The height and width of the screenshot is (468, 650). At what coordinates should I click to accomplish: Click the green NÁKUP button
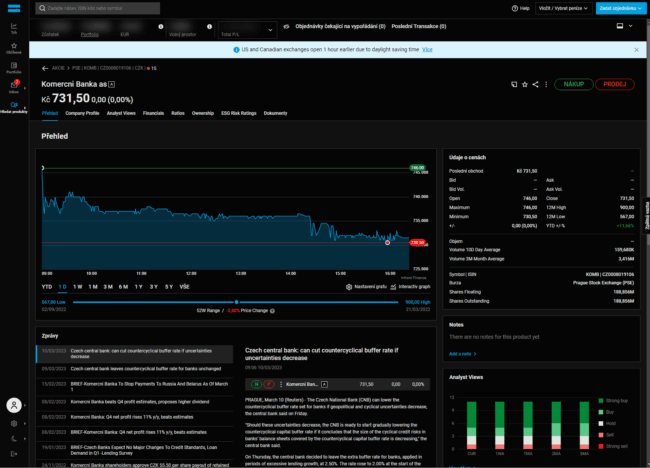coord(574,84)
